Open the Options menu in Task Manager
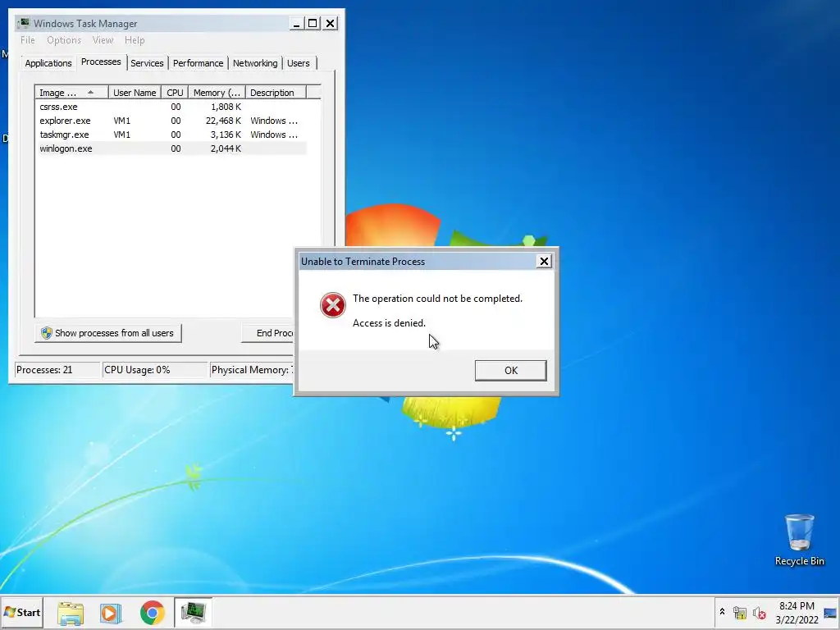 coord(64,40)
